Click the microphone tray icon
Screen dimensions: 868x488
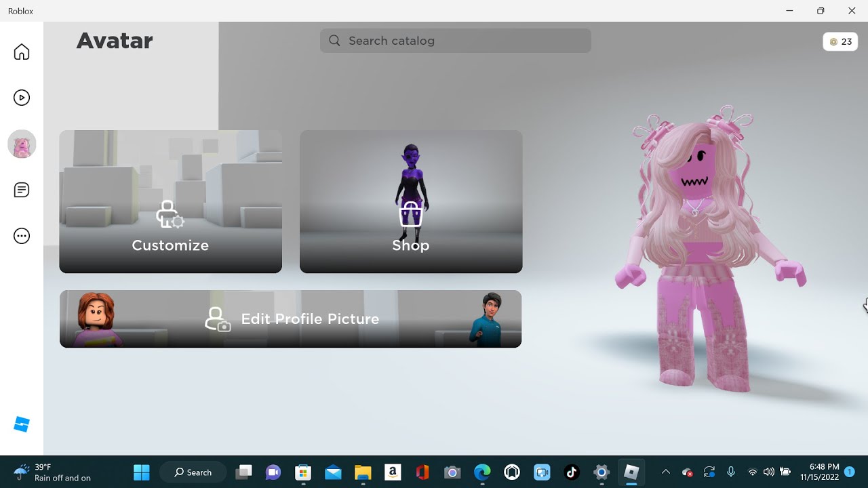click(x=730, y=472)
